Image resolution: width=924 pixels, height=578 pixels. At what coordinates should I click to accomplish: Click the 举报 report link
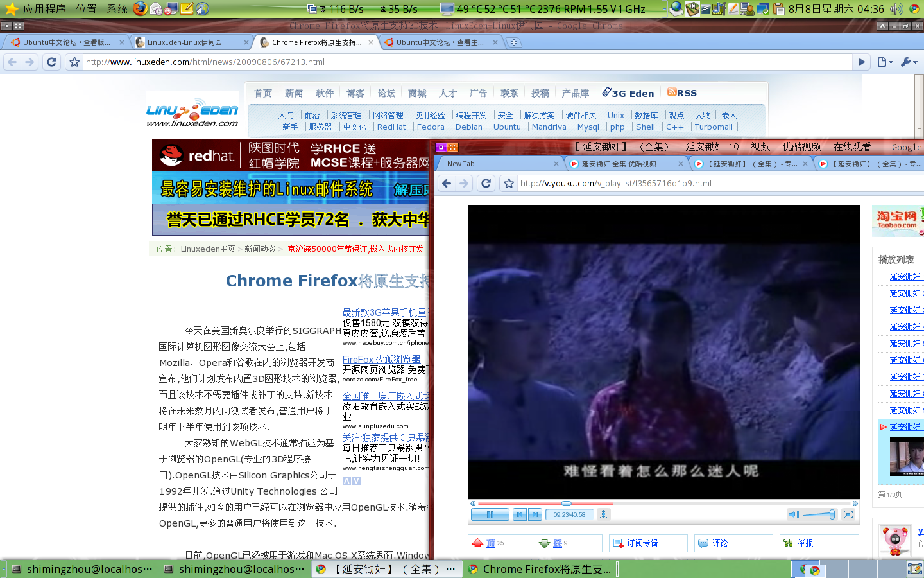point(805,543)
